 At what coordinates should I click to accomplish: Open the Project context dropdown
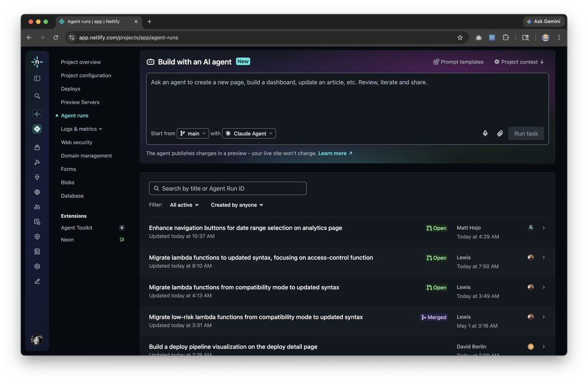point(519,62)
